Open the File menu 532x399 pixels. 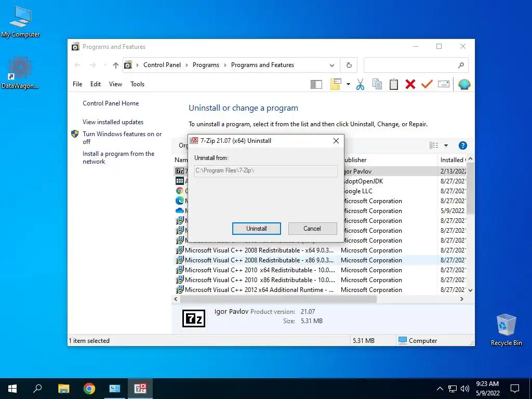(77, 84)
